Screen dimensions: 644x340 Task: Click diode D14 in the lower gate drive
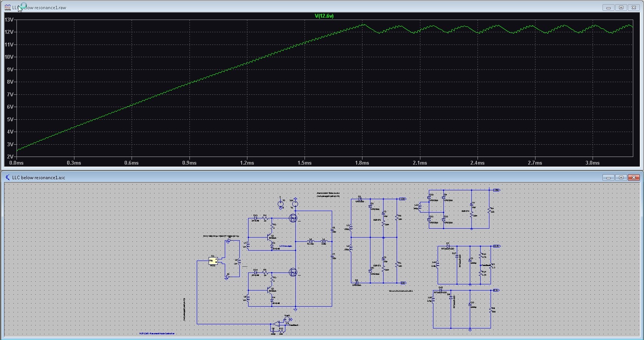point(255,272)
